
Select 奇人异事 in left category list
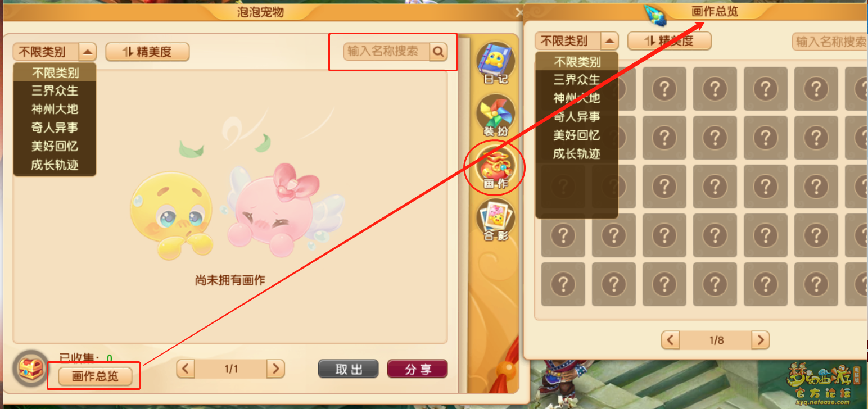click(55, 128)
